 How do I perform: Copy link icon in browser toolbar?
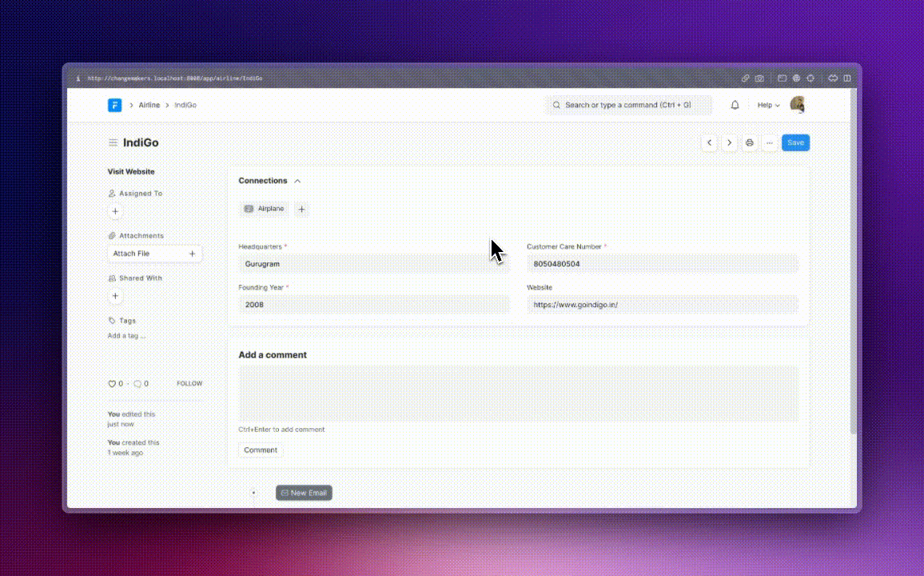(x=746, y=78)
